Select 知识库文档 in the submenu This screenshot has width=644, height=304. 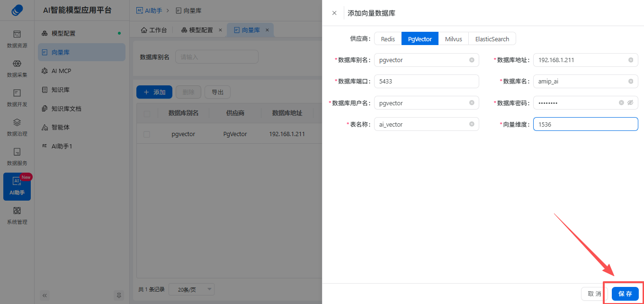[81, 109]
